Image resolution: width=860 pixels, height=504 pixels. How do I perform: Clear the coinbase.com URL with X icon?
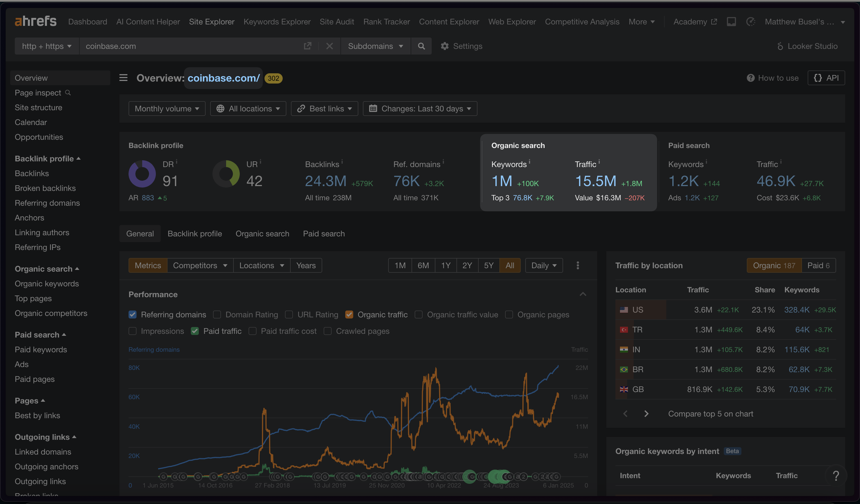[329, 46]
